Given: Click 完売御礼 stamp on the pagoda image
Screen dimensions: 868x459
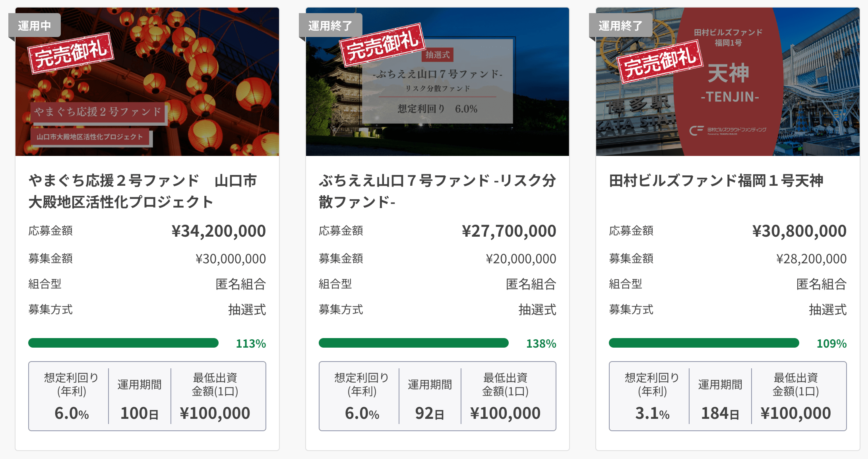Looking at the screenshot, I should click(x=382, y=45).
